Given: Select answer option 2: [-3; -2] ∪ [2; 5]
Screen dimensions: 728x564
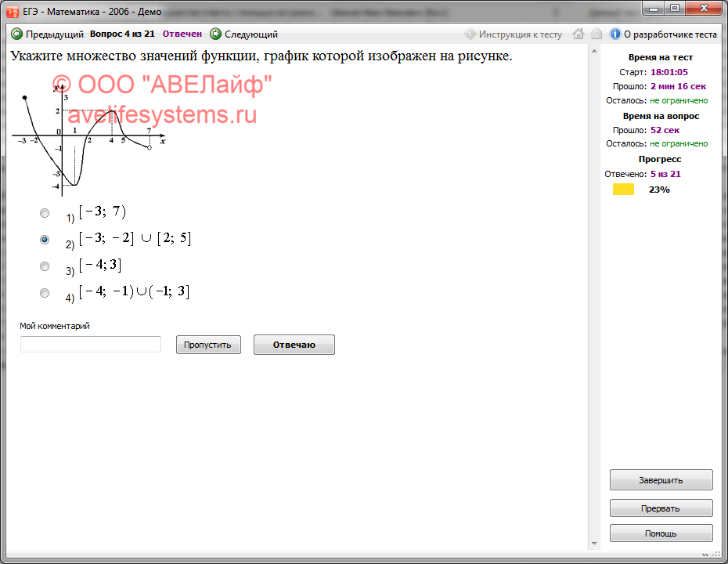Looking at the screenshot, I should [x=45, y=240].
